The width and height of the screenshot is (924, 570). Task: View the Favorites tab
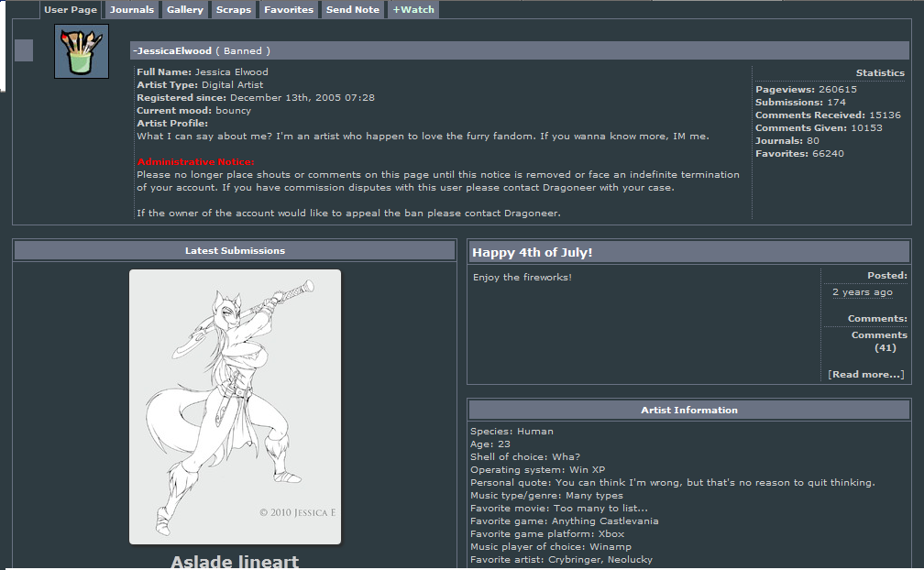(x=289, y=10)
